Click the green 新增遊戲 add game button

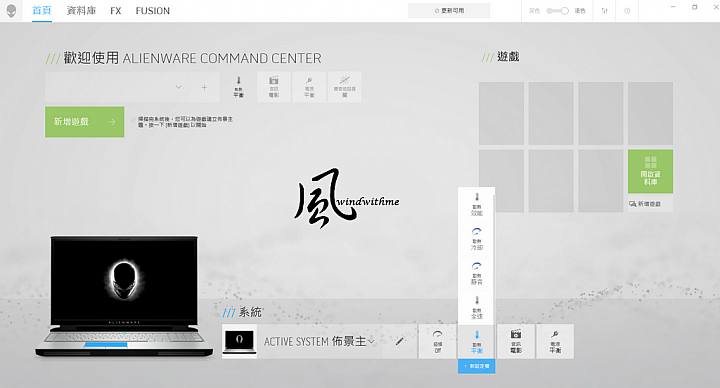click(x=84, y=122)
